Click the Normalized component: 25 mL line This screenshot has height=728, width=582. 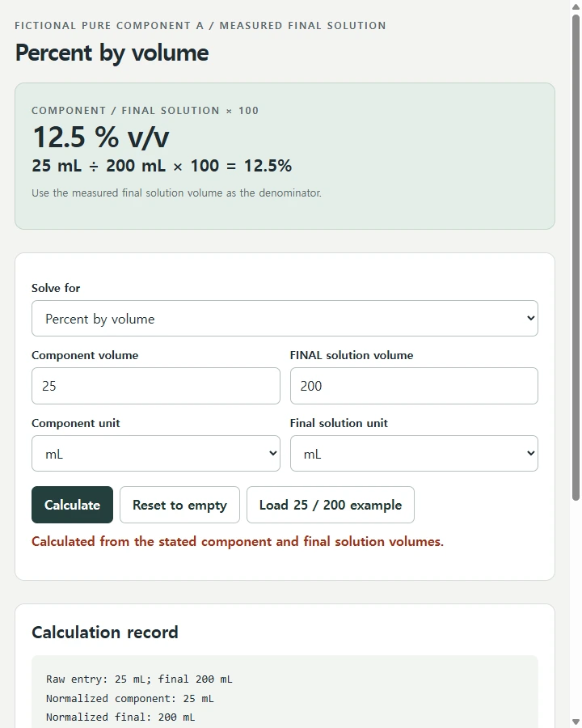click(130, 698)
